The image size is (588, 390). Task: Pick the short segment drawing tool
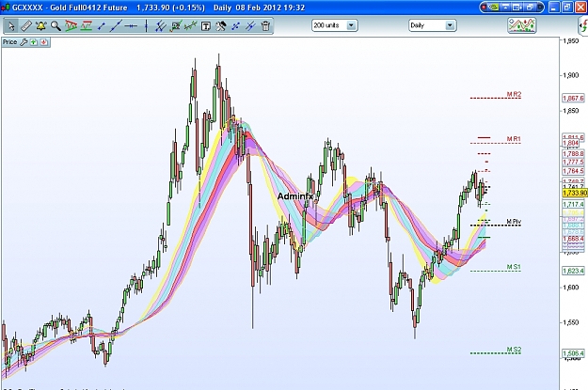tap(102, 26)
